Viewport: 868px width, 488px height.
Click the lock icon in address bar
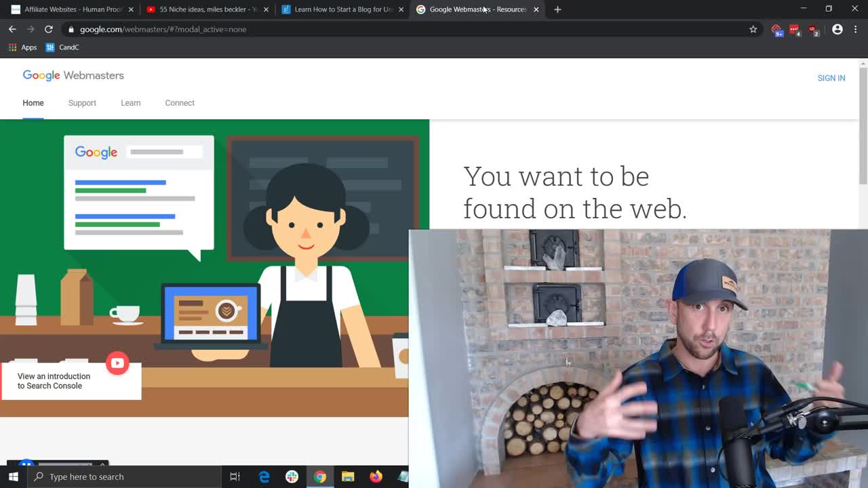tap(71, 29)
